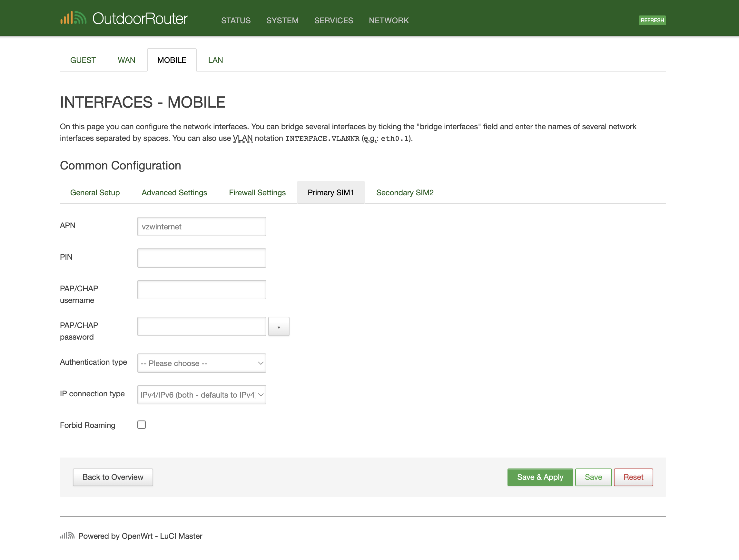Image resolution: width=739 pixels, height=560 pixels.
Task: Select the MOBILE interface tab
Action: click(x=172, y=60)
